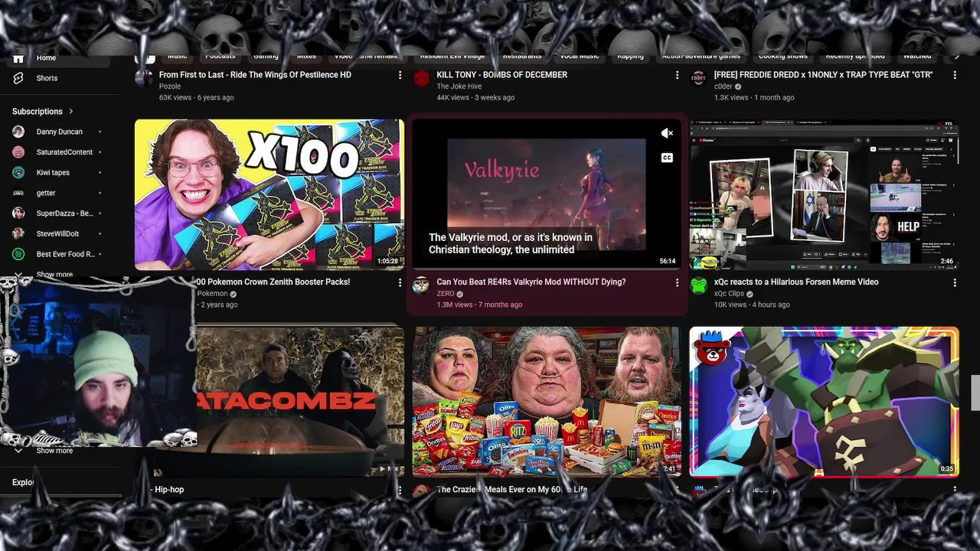Screen dimensions: 980x551
Task: Open Best Ever Food Review avatar
Action: click(18, 254)
